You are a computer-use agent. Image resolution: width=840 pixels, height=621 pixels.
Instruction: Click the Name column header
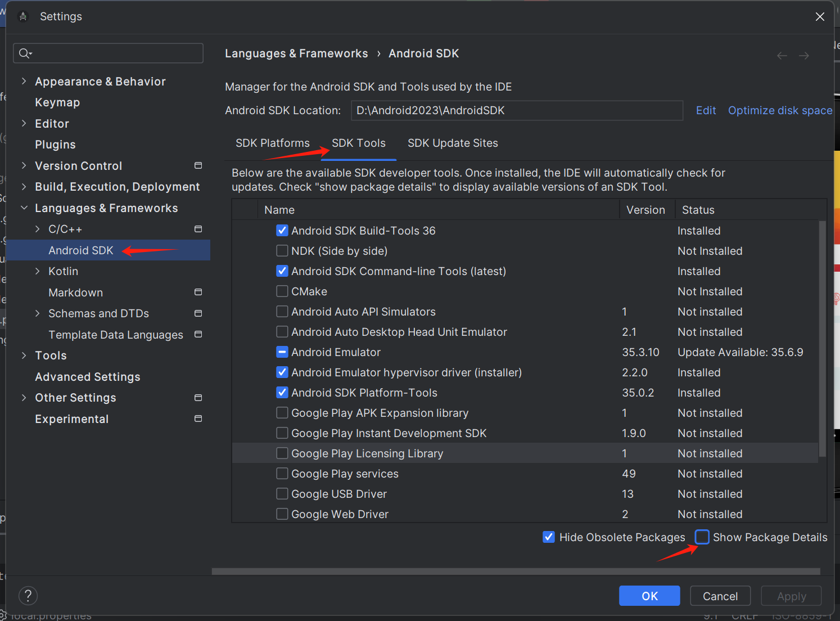[x=439, y=210]
